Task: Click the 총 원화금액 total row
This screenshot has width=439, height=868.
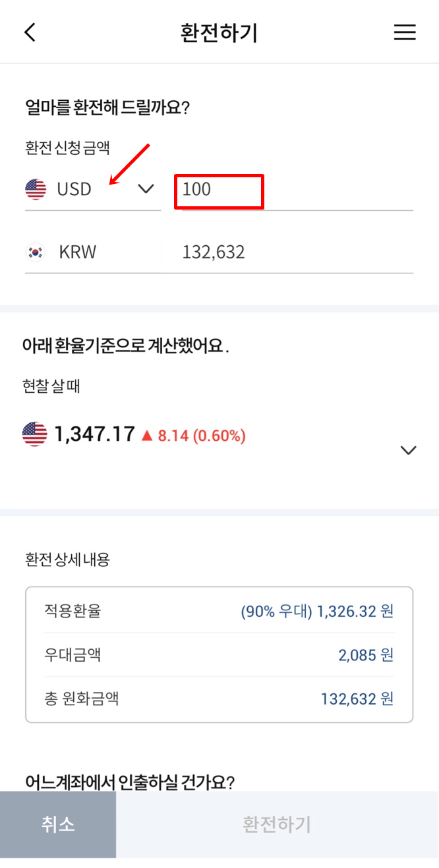Action: pos(219,699)
